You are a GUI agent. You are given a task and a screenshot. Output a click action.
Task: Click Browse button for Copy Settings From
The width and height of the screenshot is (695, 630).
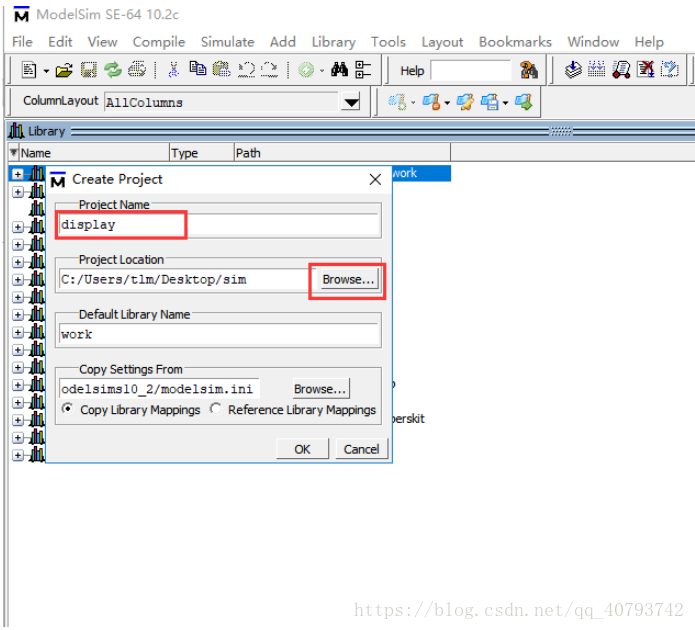[320, 389]
